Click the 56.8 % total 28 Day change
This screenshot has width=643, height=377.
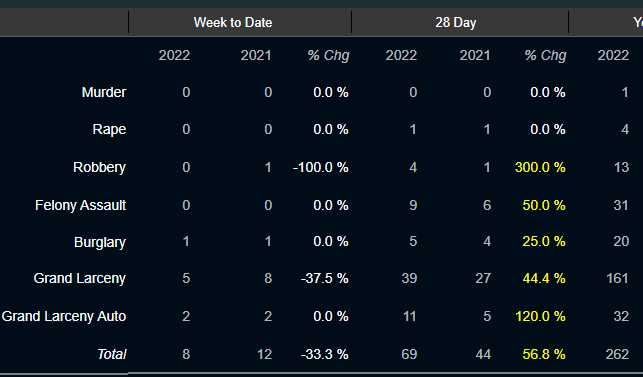(544, 354)
